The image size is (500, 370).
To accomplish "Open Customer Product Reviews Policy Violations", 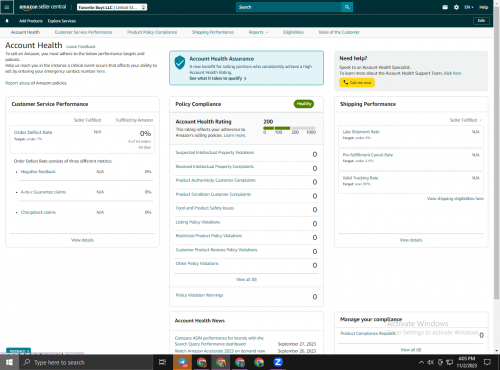I will (x=216, y=250).
